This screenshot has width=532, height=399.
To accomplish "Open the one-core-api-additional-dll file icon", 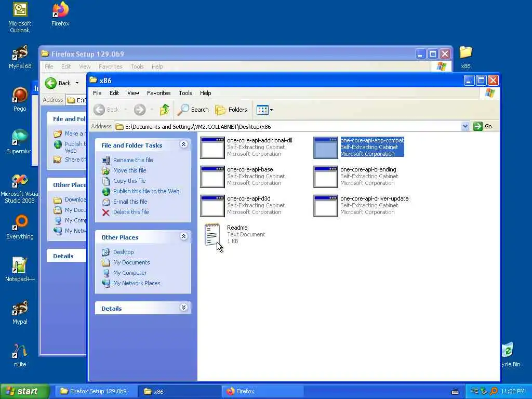I will click(x=212, y=148).
